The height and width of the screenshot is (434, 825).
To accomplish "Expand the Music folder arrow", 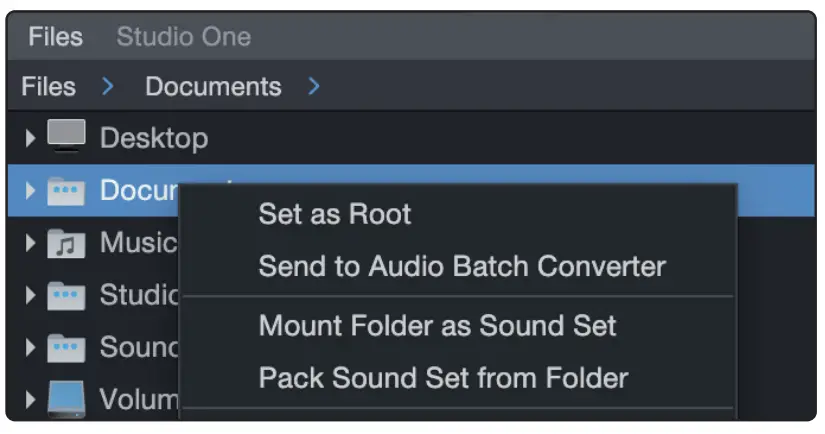I will tap(31, 244).
